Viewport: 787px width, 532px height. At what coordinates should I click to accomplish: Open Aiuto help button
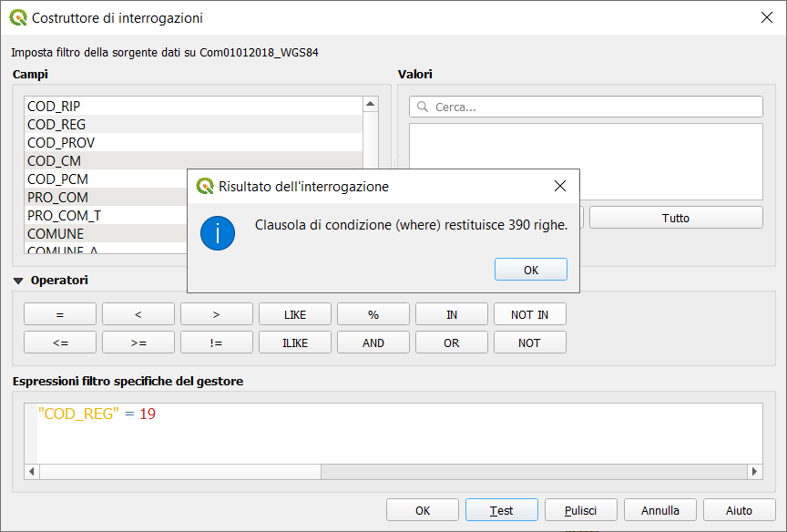coord(739,510)
